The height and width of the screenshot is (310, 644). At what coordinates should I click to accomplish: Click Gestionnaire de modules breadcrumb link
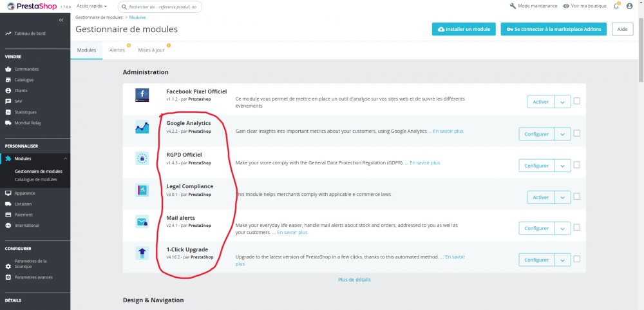(99, 17)
